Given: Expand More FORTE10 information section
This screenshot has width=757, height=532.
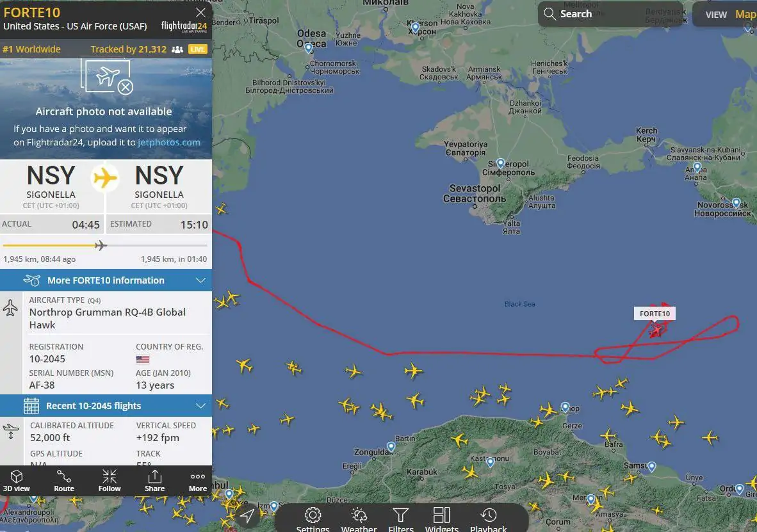Looking at the screenshot, I should [x=106, y=280].
